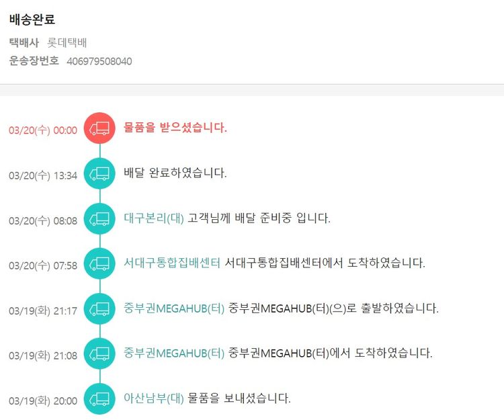Click the tracking number 406979508040
Viewport: 504px width, 420px height.
pos(99,61)
